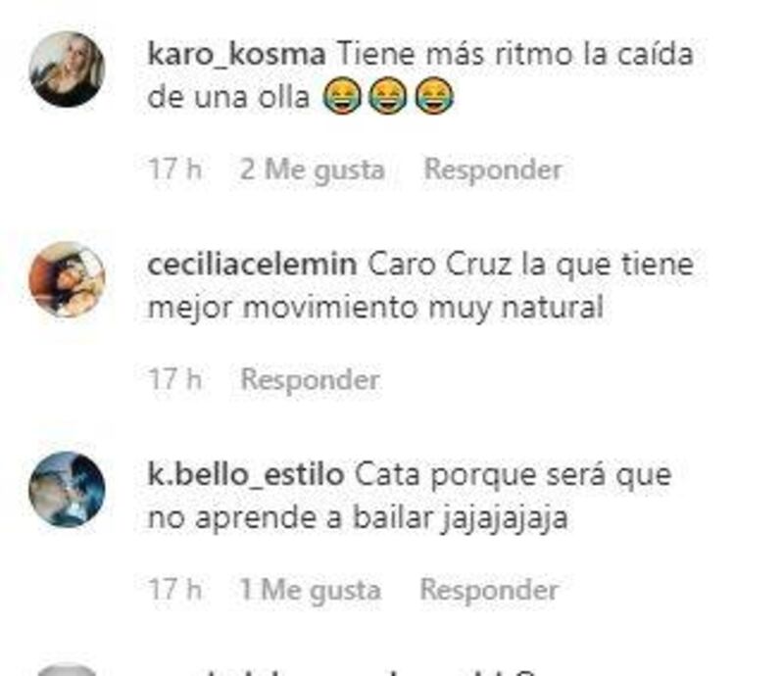Click the middle laughing-crying emoji

pyautogui.click(x=387, y=96)
